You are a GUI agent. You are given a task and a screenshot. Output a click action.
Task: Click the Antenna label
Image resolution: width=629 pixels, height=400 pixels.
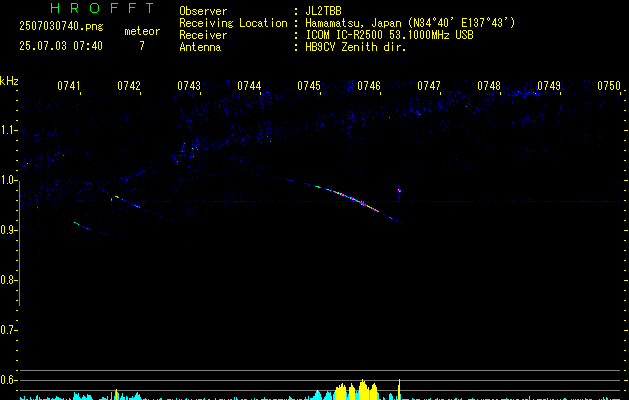[200, 47]
